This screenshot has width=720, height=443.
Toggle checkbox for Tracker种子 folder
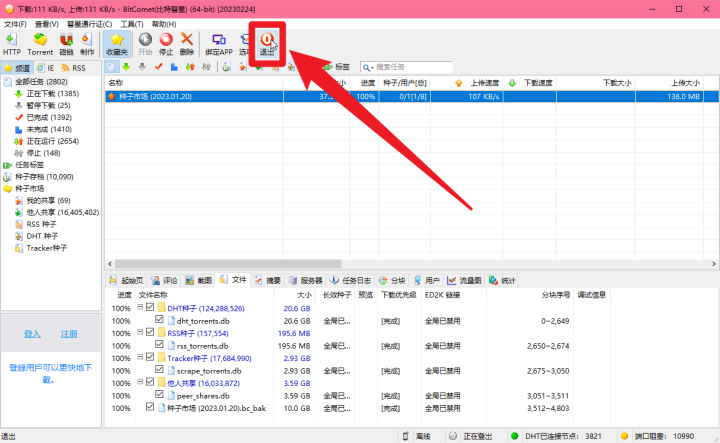tap(150, 357)
